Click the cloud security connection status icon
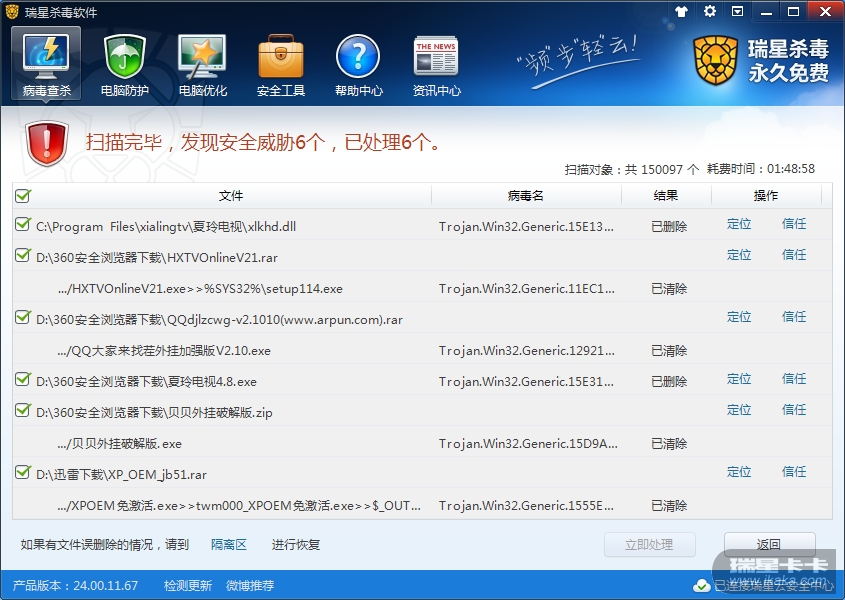 pyautogui.click(x=701, y=585)
